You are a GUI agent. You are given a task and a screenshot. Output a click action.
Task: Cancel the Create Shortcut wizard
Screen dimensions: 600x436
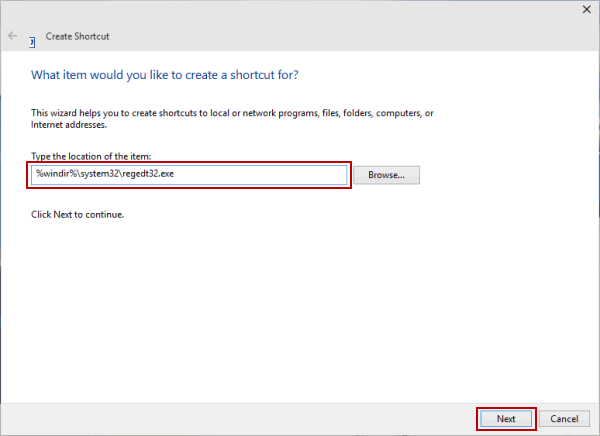(564, 419)
